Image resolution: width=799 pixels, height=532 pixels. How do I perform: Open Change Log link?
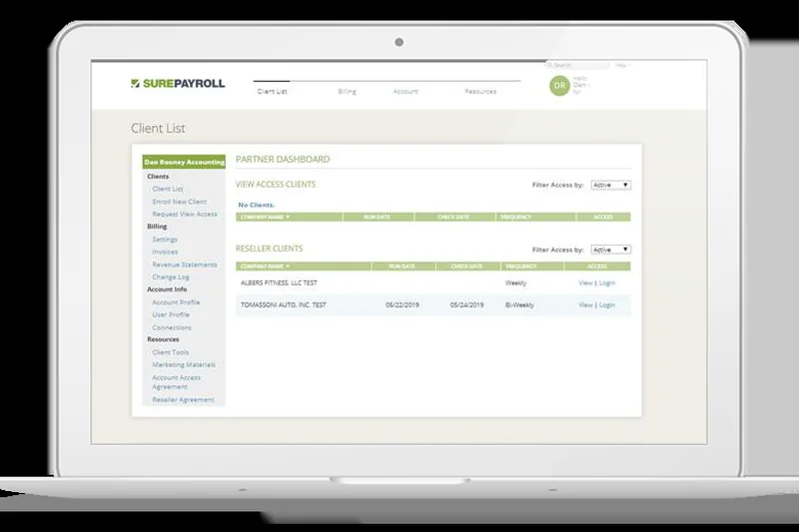[171, 276]
